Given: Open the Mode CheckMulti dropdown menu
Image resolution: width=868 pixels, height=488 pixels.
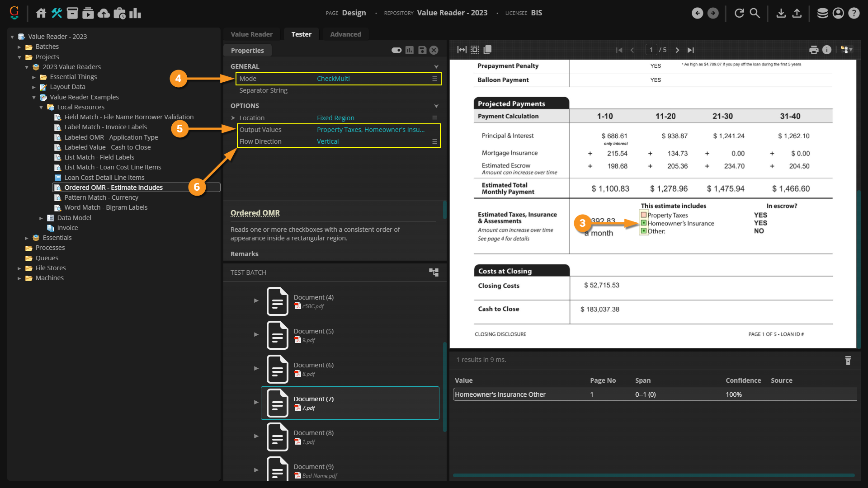Looking at the screenshot, I should (x=434, y=79).
